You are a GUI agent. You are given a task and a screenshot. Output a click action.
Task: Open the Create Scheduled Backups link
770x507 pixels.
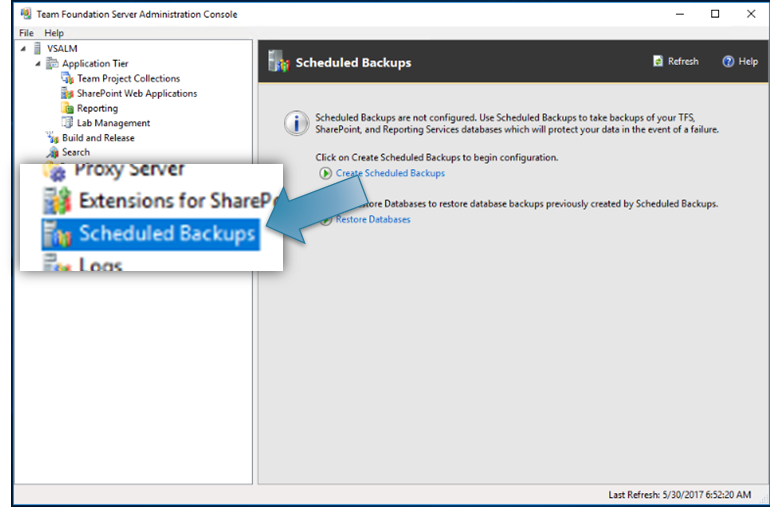pyautogui.click(x=390, y=173)
